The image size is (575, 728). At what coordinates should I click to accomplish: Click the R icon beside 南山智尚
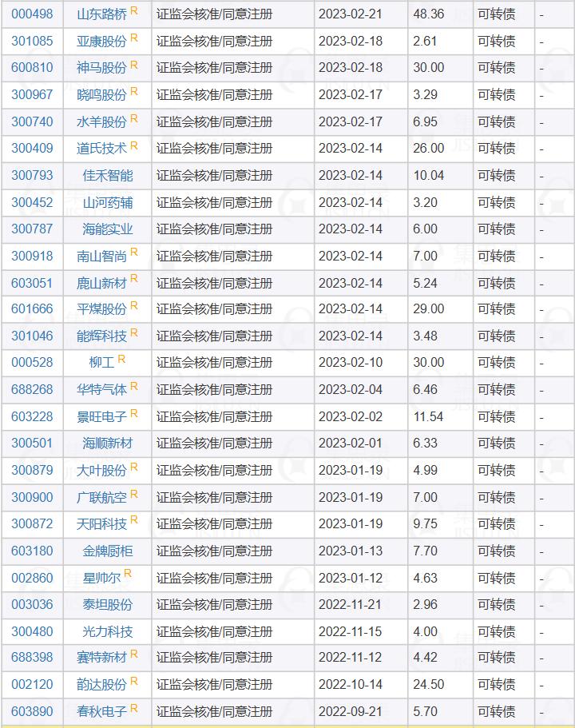coord(134,252)
